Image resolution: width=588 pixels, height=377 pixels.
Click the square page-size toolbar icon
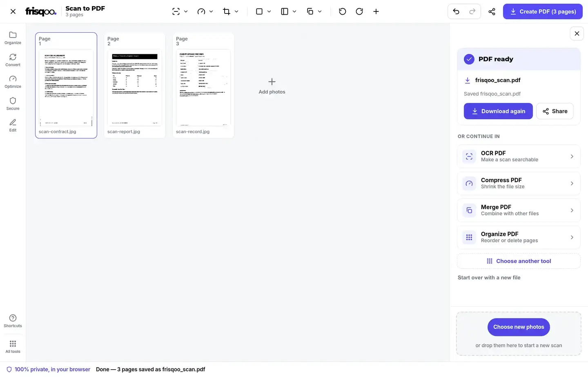[259, 11]
